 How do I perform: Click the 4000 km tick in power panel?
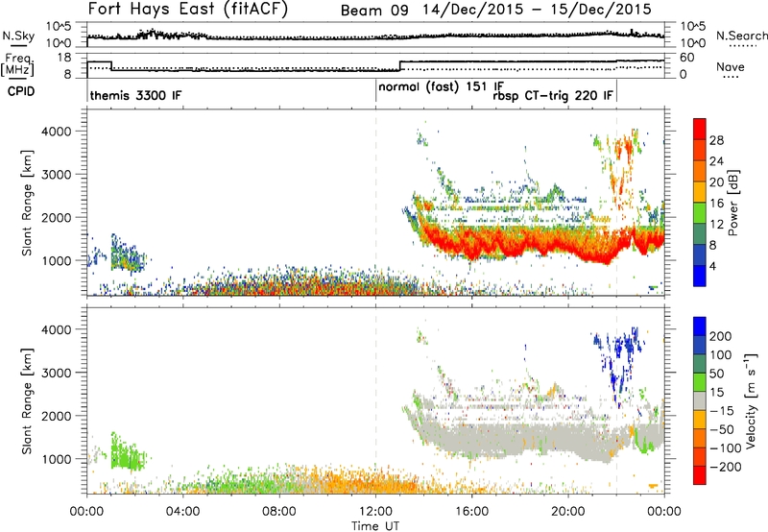pyautogui.click(x=58, y=131)
